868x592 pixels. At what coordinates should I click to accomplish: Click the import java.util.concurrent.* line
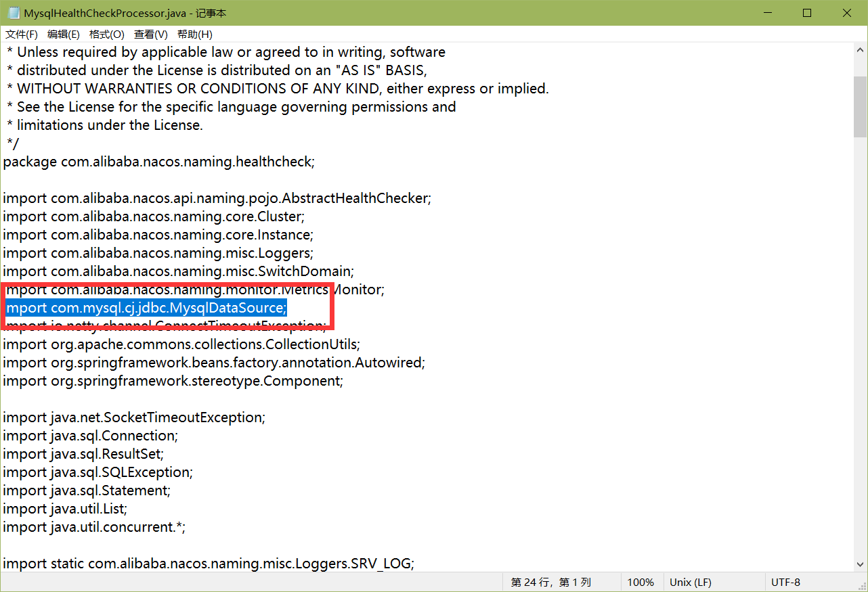[94, 527]
